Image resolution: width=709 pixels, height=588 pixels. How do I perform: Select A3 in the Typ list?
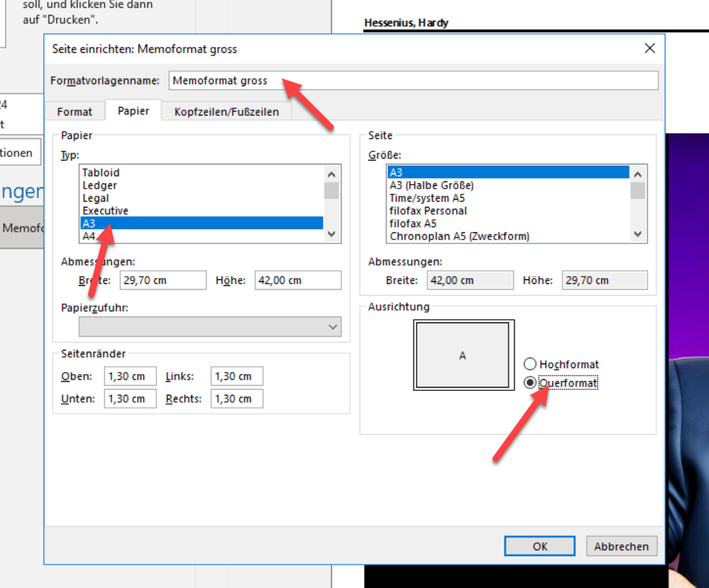coord(202,223)
